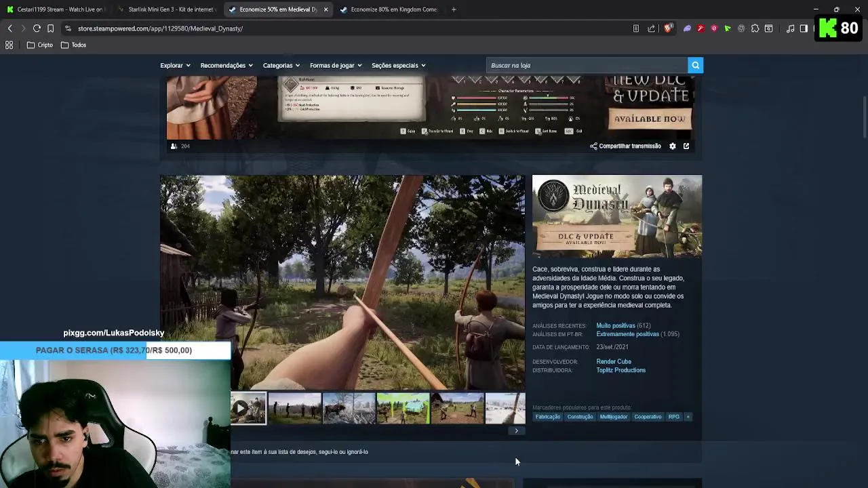The width and height of the screenshot is (868, 488).
Task: Expand the Recomendações dropdown menu
Action: (226, 65)
